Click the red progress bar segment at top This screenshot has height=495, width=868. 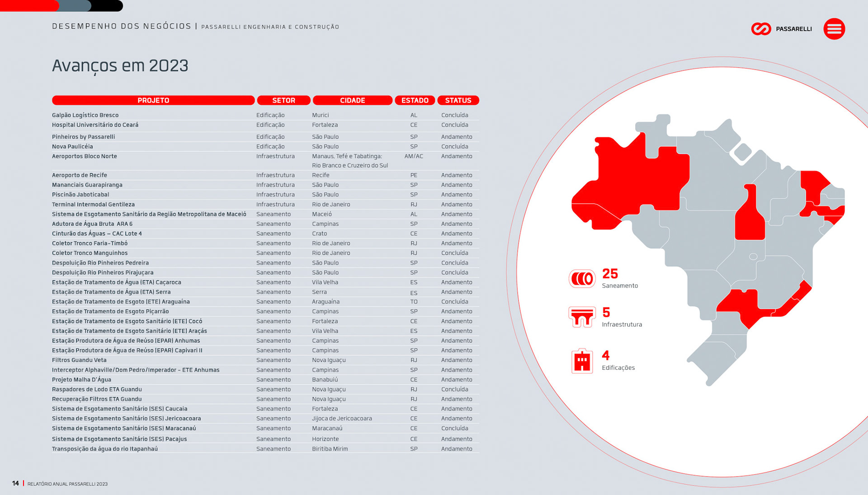(29, 5)
